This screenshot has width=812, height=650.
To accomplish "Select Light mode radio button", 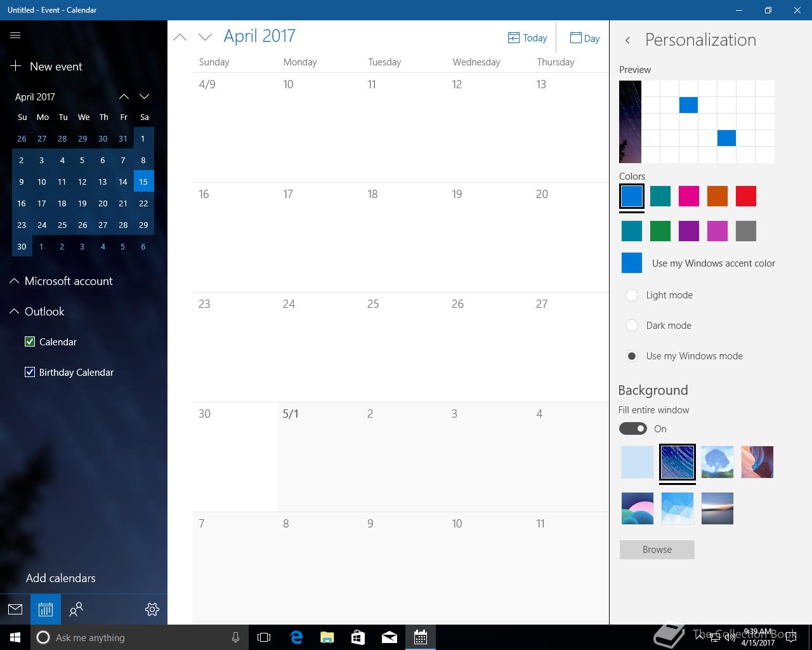I will point(632,295).
